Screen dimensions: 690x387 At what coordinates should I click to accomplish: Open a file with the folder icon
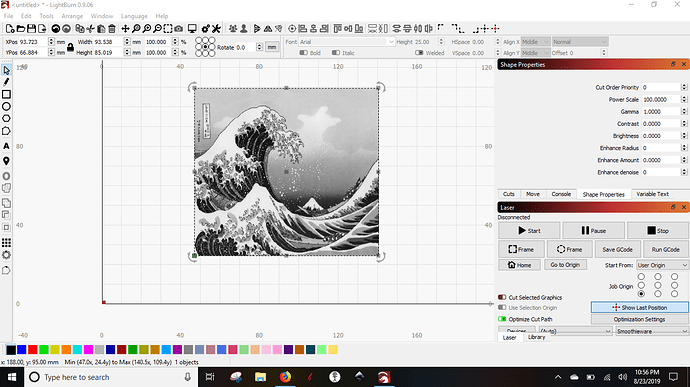pyautogui.click(x=20, y=29)
